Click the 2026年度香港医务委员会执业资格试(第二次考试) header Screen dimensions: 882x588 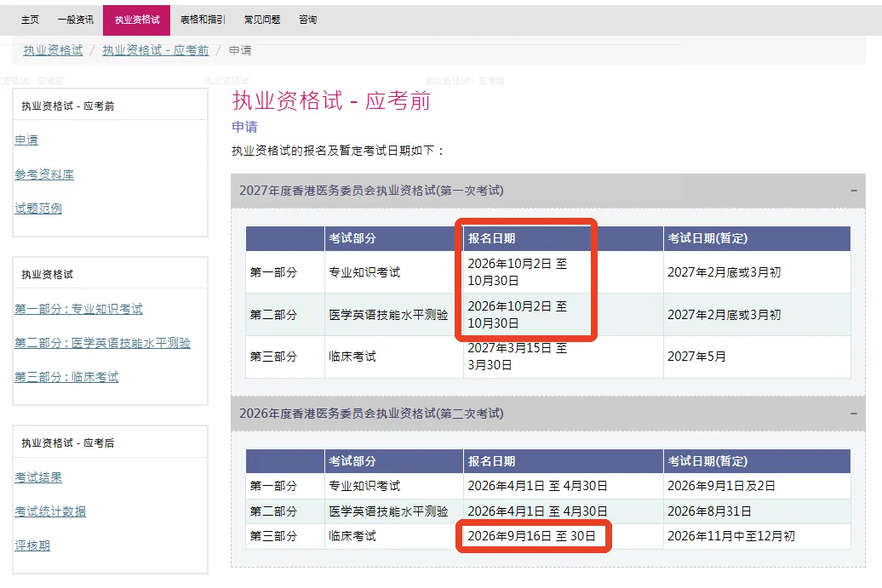tap(548, 414)
